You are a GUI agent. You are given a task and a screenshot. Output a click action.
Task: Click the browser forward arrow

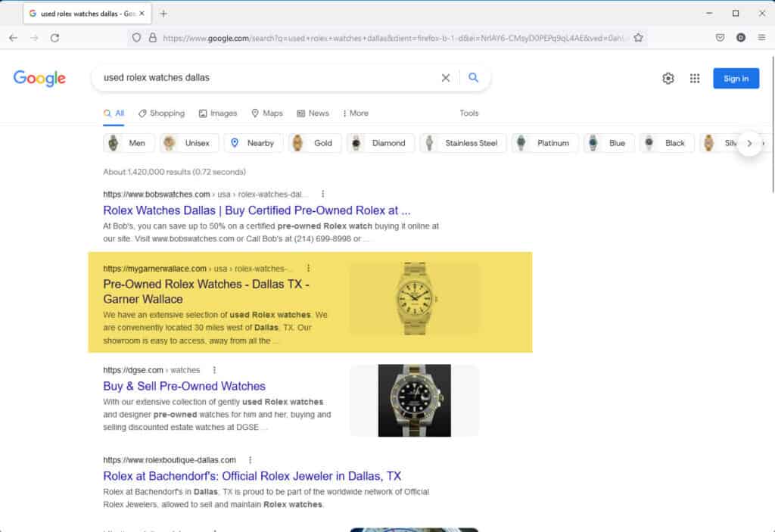[x=34, y=38]
